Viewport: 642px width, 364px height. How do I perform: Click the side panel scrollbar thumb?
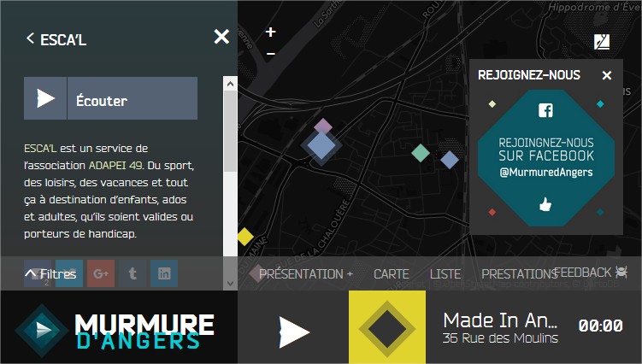(231, 131)
